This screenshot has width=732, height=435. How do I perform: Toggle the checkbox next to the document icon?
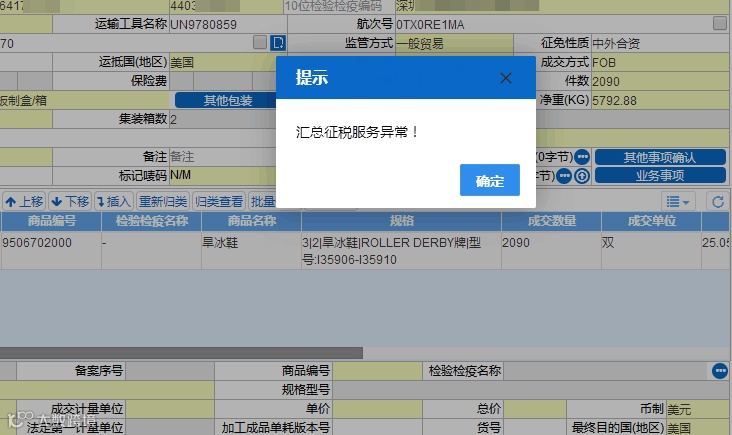(x=260, y=42)
